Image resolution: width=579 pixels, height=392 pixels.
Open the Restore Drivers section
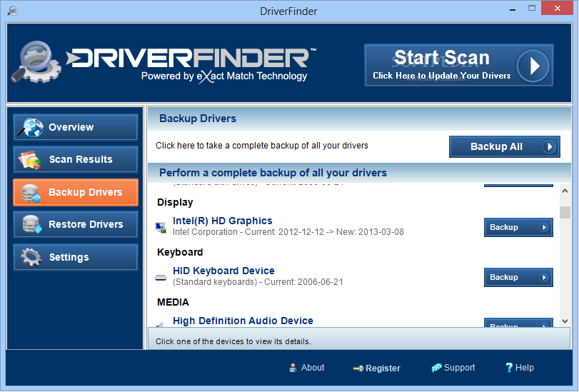click(x=76, y=224)
